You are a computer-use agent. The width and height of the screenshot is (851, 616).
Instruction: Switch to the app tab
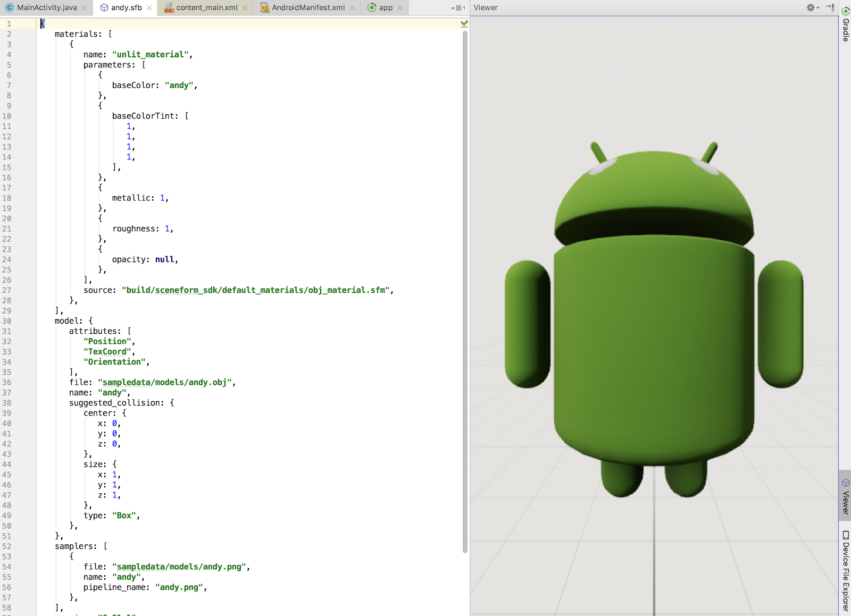[x=386, y=7]
